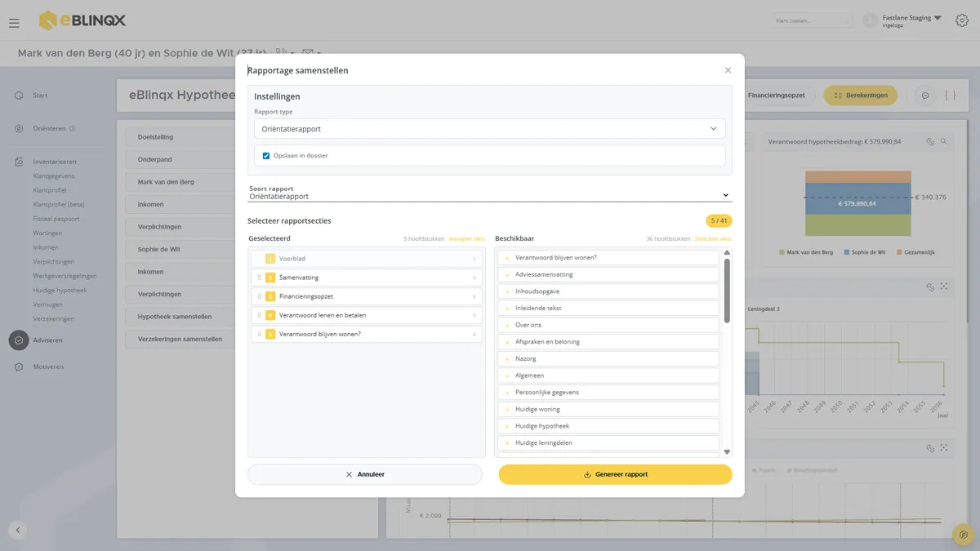The width and height of the screenshot is (980, 551).
Task: Open the settings gear
Action: (961, 20)
